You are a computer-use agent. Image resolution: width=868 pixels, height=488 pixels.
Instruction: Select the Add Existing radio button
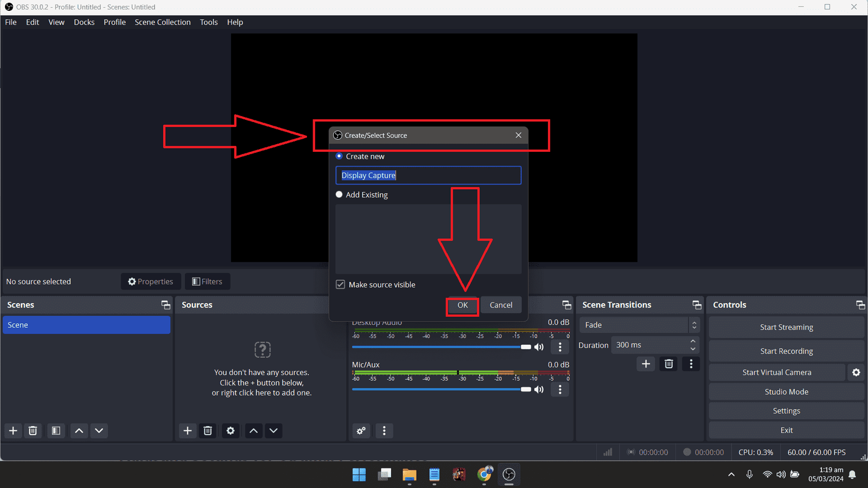(339, 195)
